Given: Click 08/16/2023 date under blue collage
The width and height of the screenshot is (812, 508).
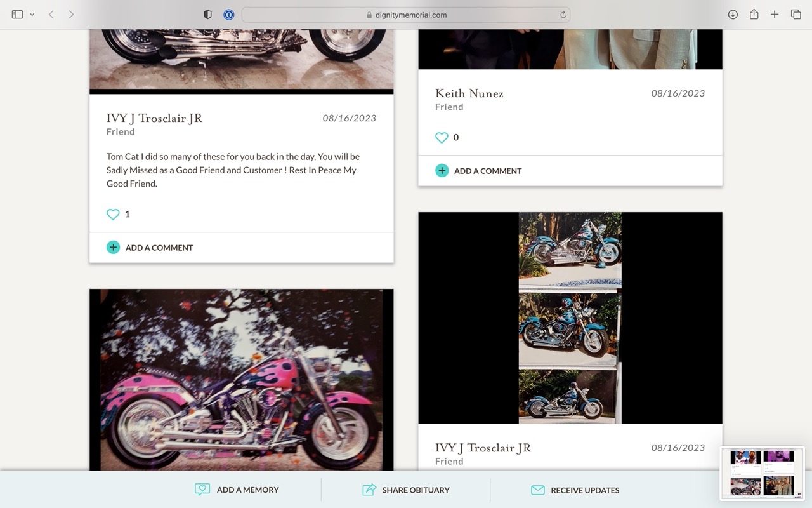Looking at the screenshot, I should click(678, 448).
